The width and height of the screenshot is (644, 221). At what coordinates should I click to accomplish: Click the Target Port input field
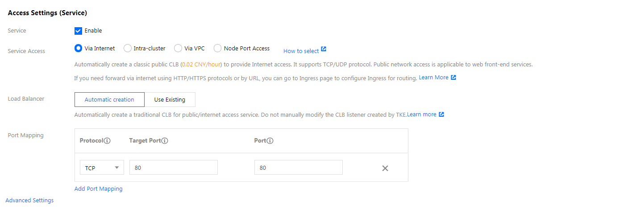174,168
